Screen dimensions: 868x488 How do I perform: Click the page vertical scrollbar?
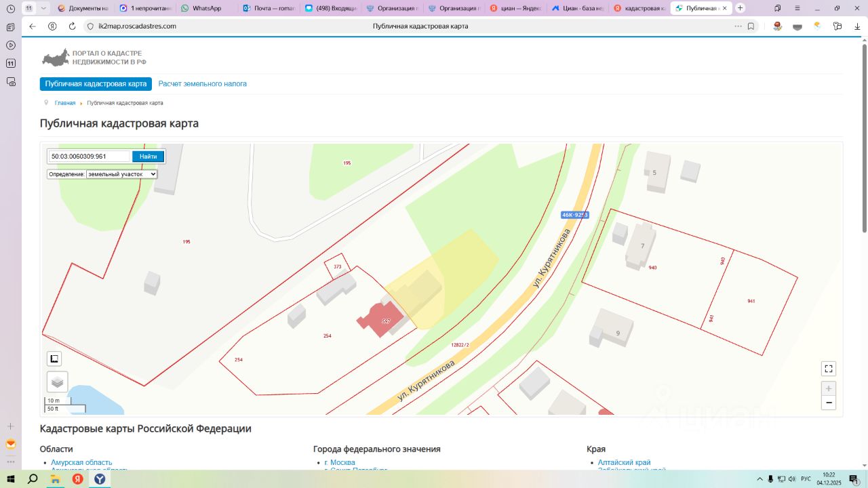click(864, 138)
